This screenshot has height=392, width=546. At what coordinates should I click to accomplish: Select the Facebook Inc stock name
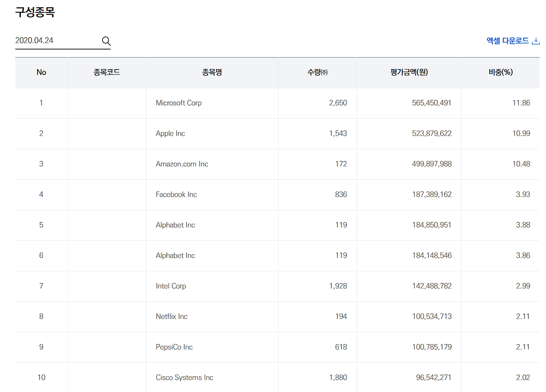tap(177, 195)
